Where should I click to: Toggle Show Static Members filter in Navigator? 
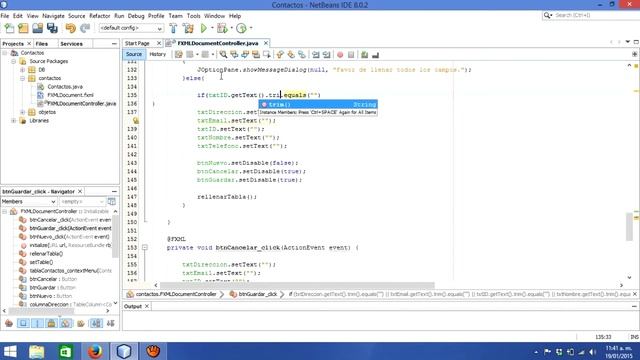(38, 324)
